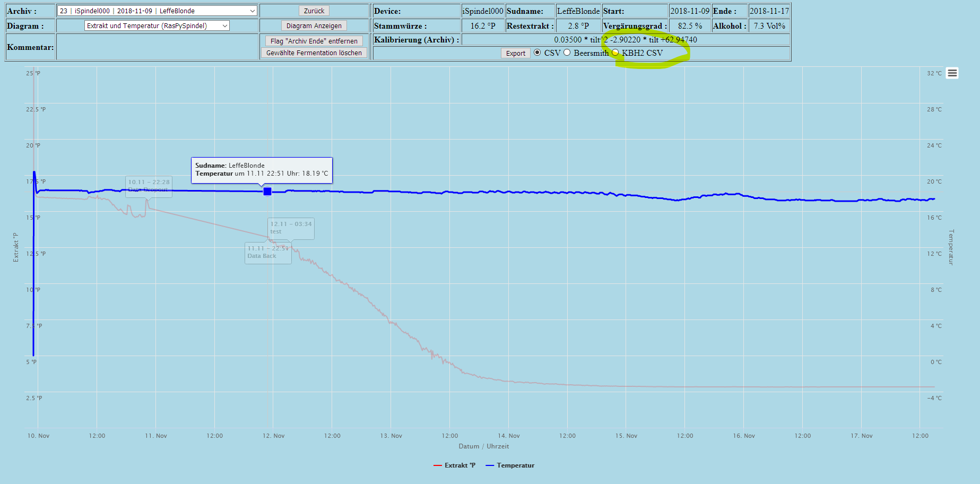Expand the Diagram type dropdown

pyautogui.click(x=157, y=25)
